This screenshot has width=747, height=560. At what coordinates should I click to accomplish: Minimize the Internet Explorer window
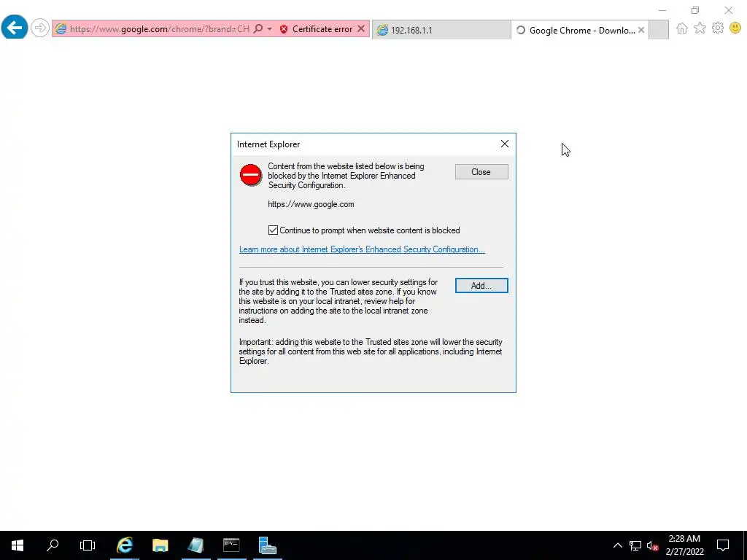(x=662, y=10)
